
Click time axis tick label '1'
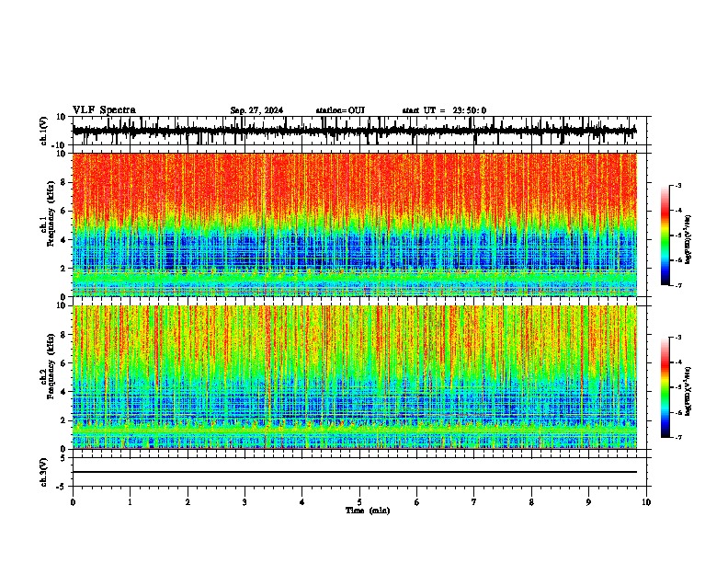coord(130,502)
